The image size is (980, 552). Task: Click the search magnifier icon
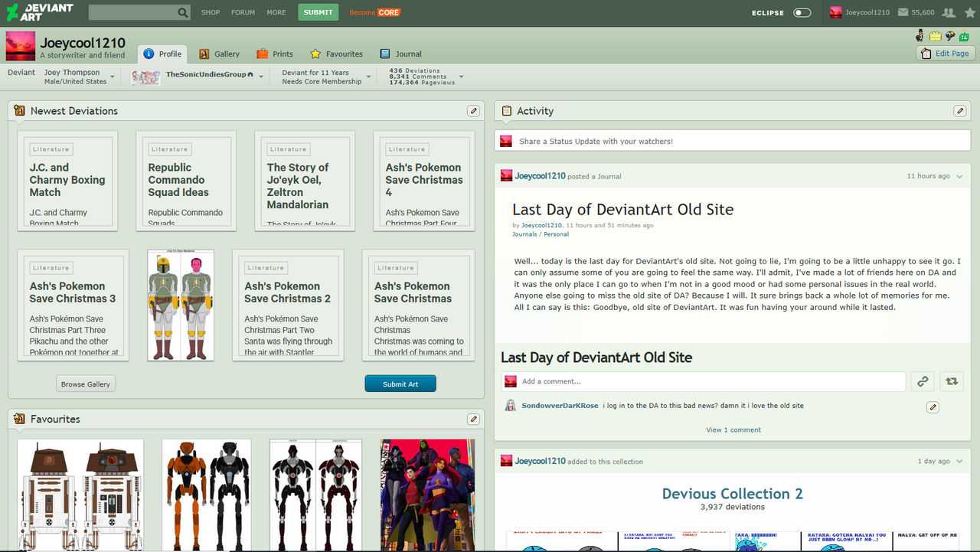(183, 12)
